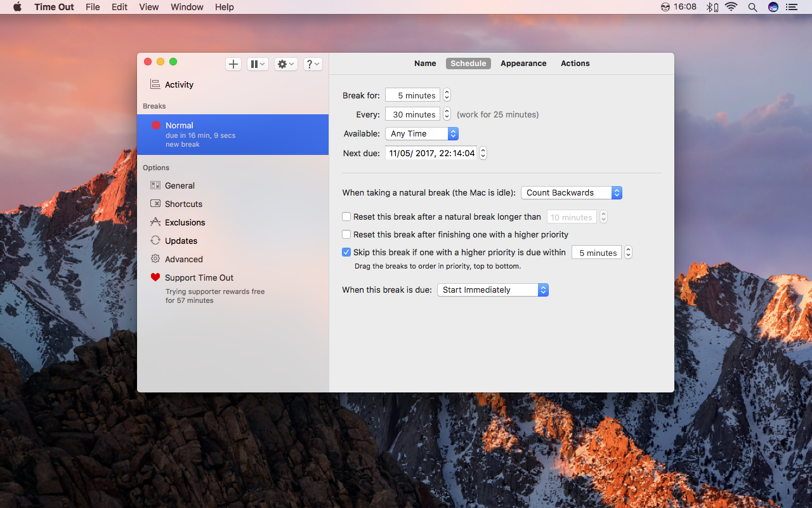Image resolution: width=812 pixels, height=508 pixels.
Task: Open the pause breaks toolbar menu
Action: pos(258,64)
